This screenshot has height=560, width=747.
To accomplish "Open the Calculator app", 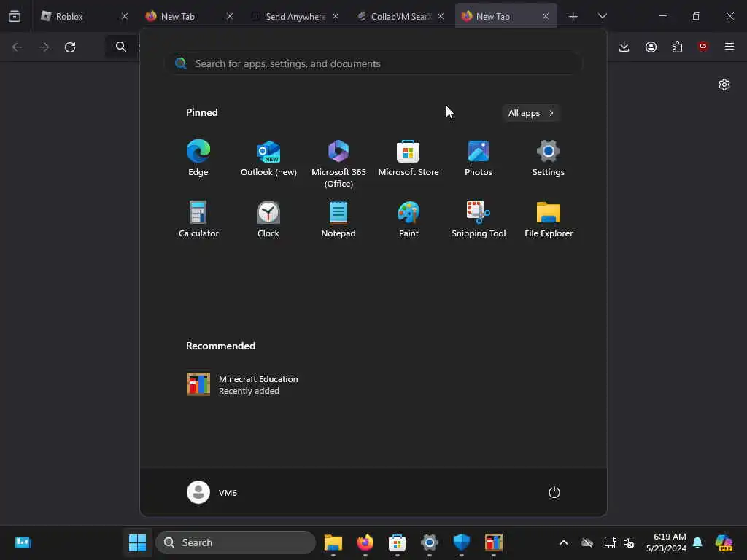I will click(x=198, y=219).
